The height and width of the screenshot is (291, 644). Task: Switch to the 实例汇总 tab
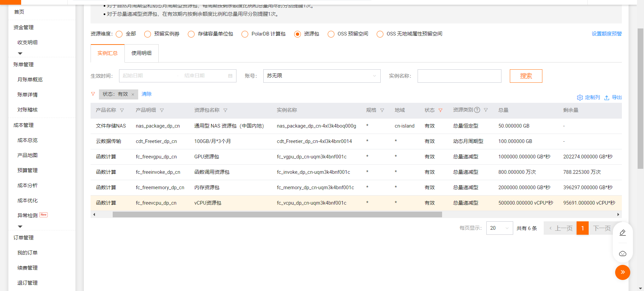coord(107,53)
